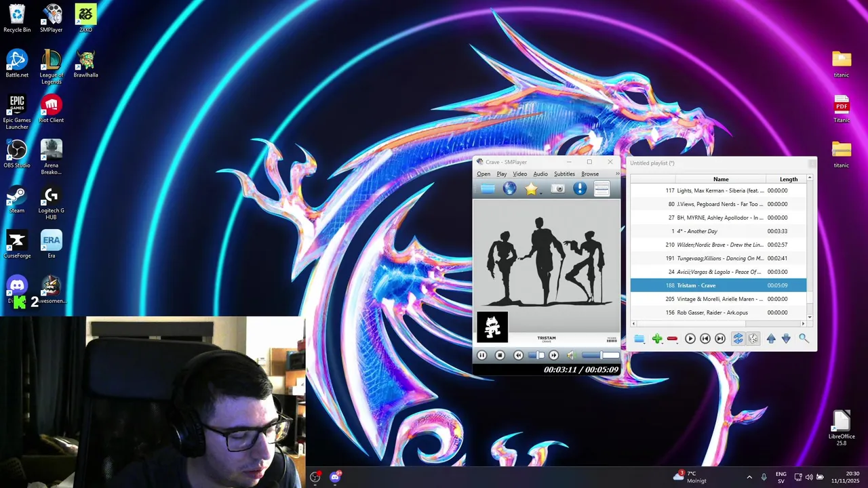Launch League of Legends desktop icon
Viewport: 868px width, 488px height.
52,66
